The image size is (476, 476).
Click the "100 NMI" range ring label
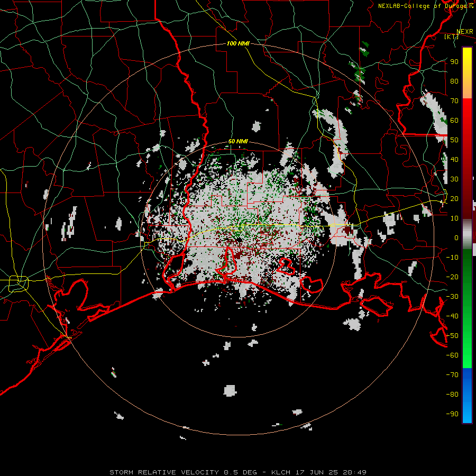point(238,43)
